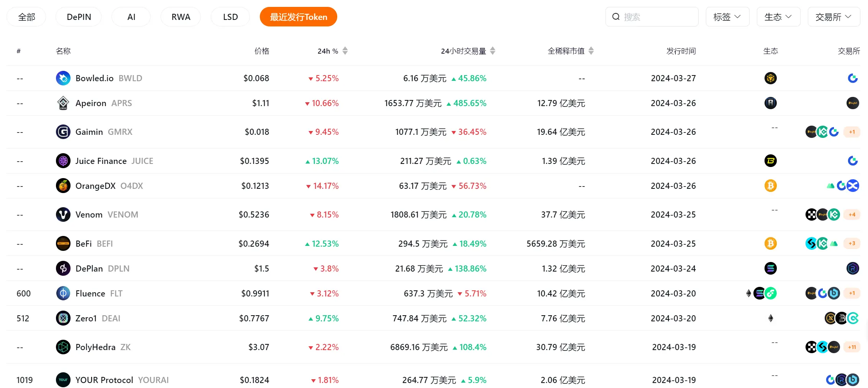Click the Solana ecosystem icon in DePlan row
Viewport: 868px width, 388px height.
[x=770, y=268]
